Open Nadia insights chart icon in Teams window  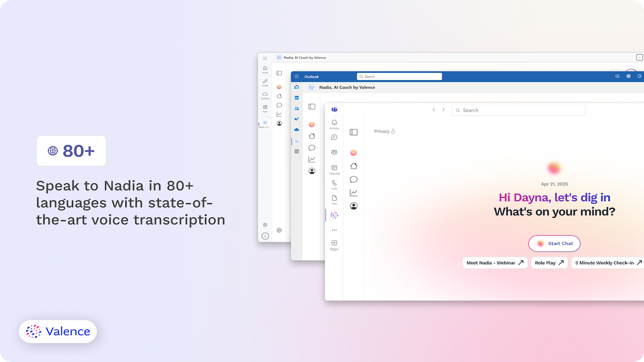(x=354, y=192)
